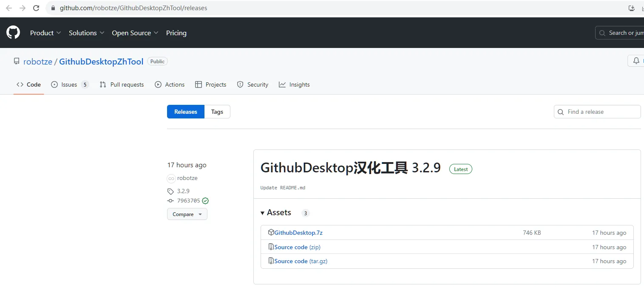Click the robotze owner link
Viewport: 644px width, 298px height.
click(38, 62)
